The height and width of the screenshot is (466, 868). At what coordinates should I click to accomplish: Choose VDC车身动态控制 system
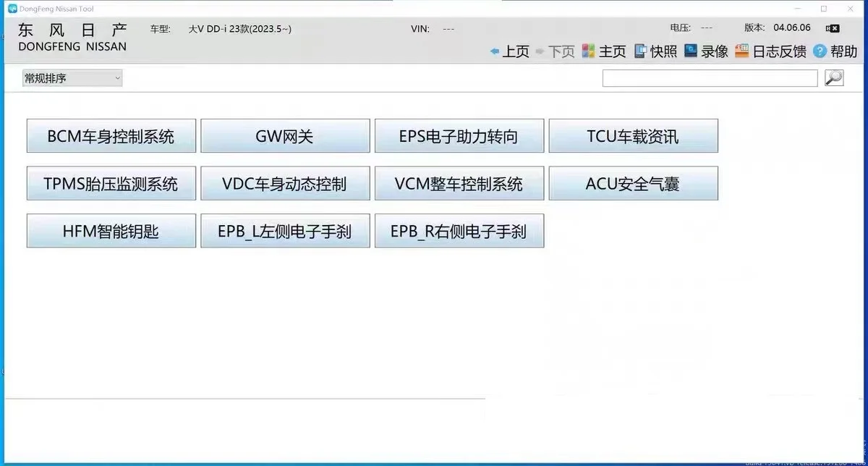(x=285, y=184)
